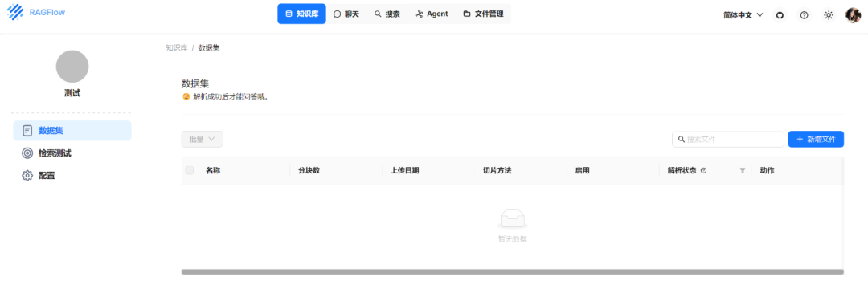Click the 解析成功后才能问答哦 hint text

231,97
